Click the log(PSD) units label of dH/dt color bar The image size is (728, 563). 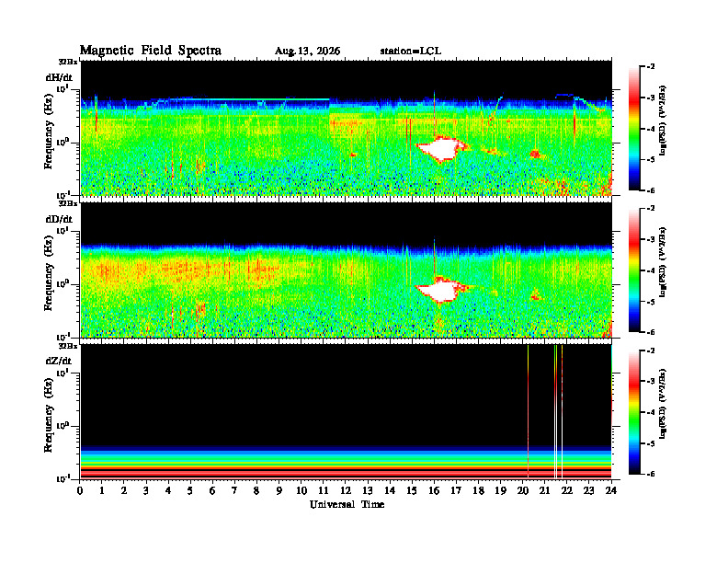point(663,121)
